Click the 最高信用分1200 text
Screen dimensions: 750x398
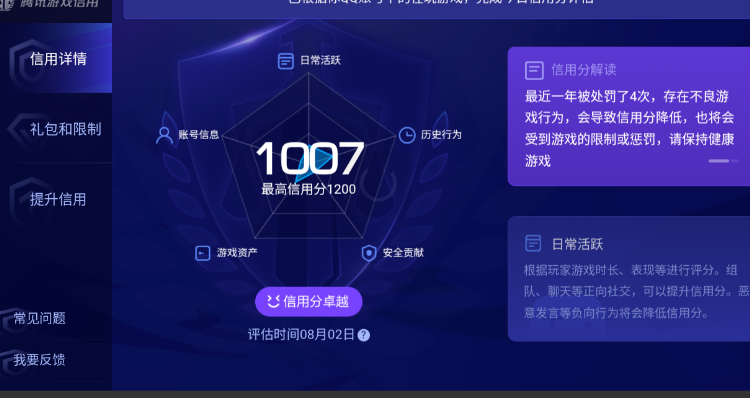[309, 189]
